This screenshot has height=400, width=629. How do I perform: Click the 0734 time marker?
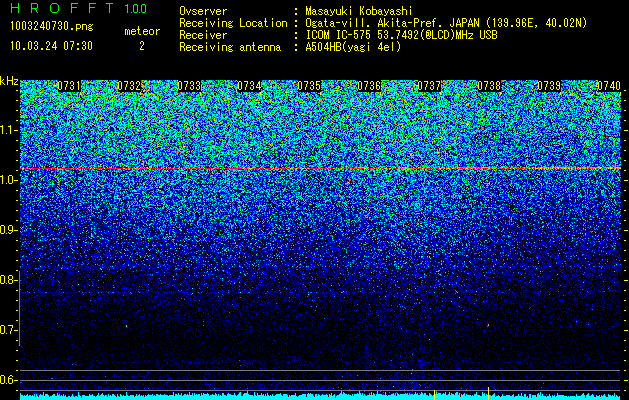tap(249, 86)
